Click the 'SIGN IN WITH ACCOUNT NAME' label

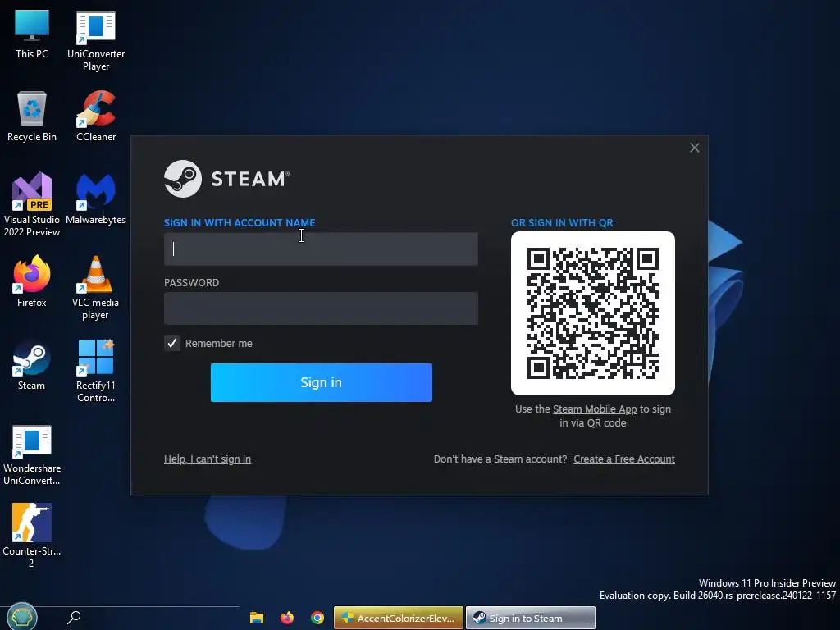(240, 223)
